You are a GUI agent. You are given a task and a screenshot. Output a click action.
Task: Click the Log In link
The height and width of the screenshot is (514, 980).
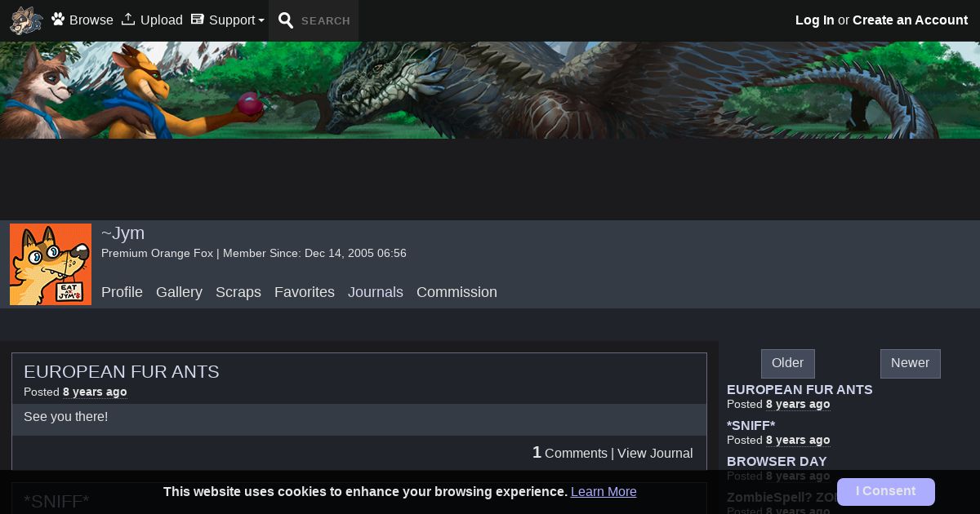pyautogui.click(x=815, y=20)
